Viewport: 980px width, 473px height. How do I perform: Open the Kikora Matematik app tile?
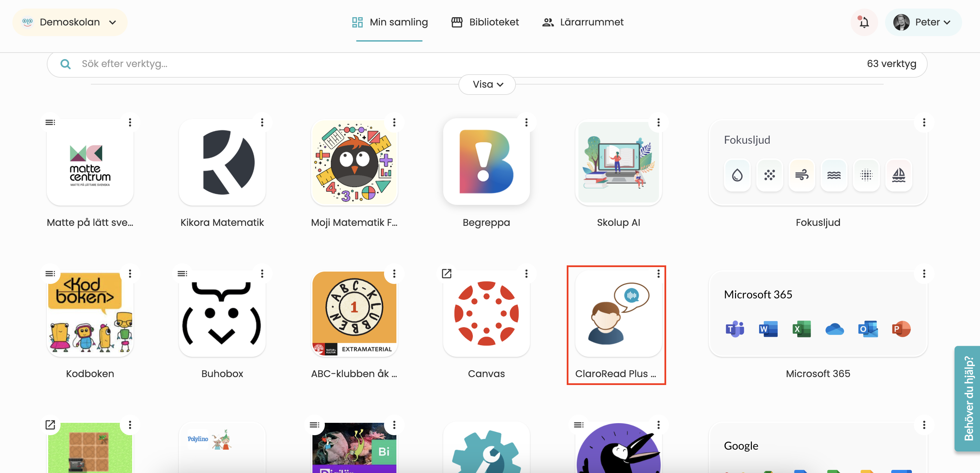[222, 162]
